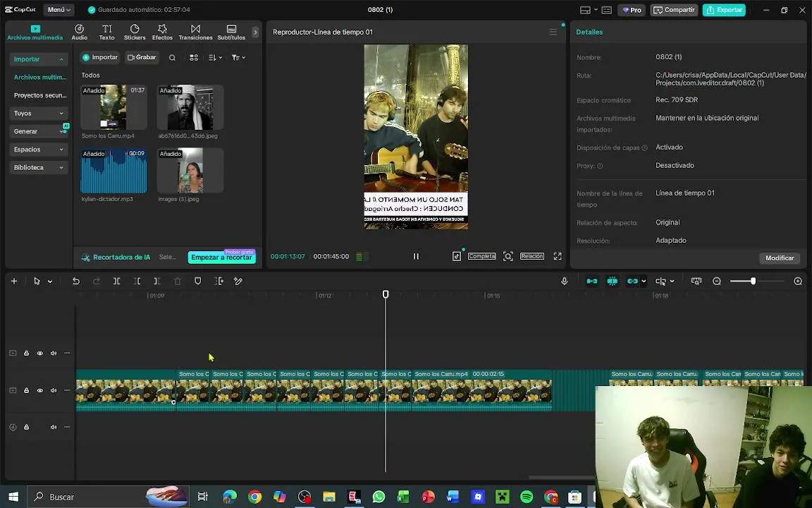Switch to the Transiciones tab
Viewport: 812px width, 508px height.
pyautogui.click(x=195, y=32)
